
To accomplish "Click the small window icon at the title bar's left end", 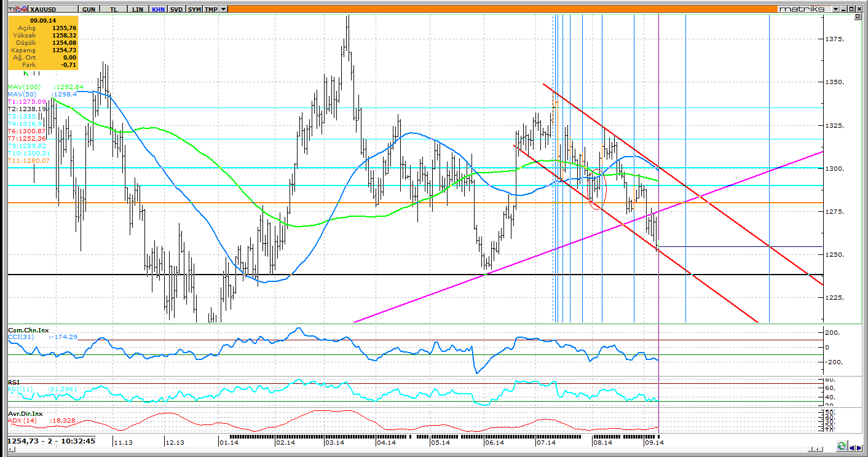I will [x=10, y=9].
